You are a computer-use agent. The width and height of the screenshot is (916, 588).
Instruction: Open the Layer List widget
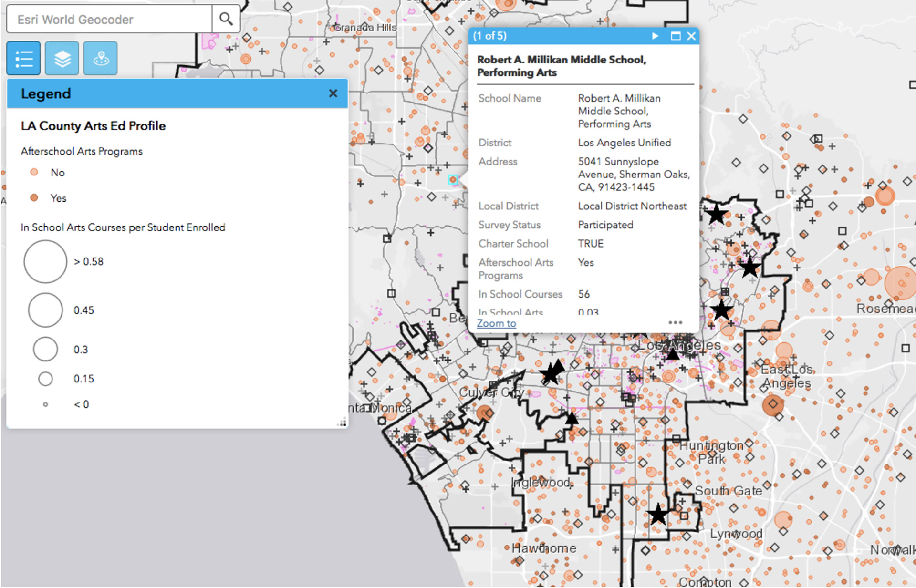[62, 58]
